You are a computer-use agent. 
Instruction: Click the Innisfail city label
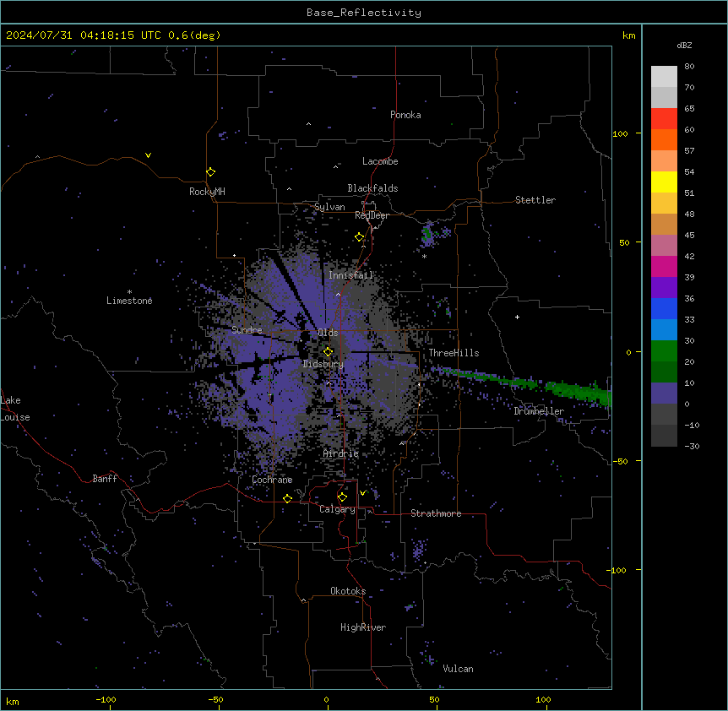tap(350, 275)
